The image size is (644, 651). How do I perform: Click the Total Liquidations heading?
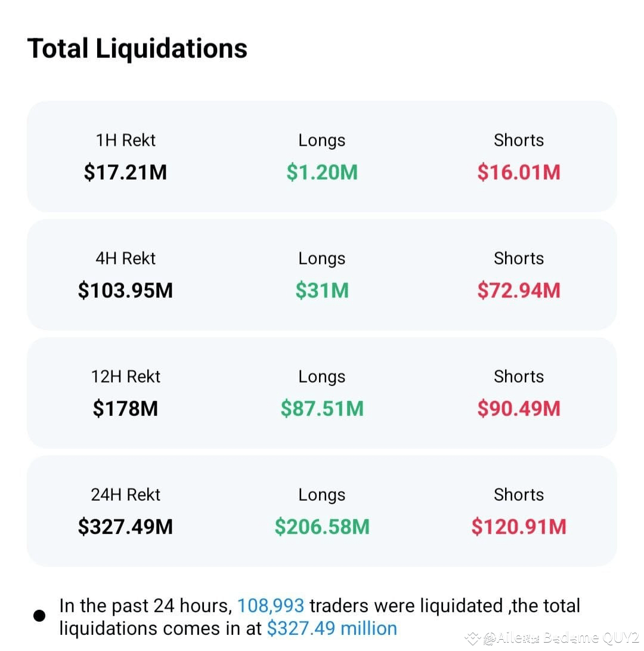[x=137, y=49]
